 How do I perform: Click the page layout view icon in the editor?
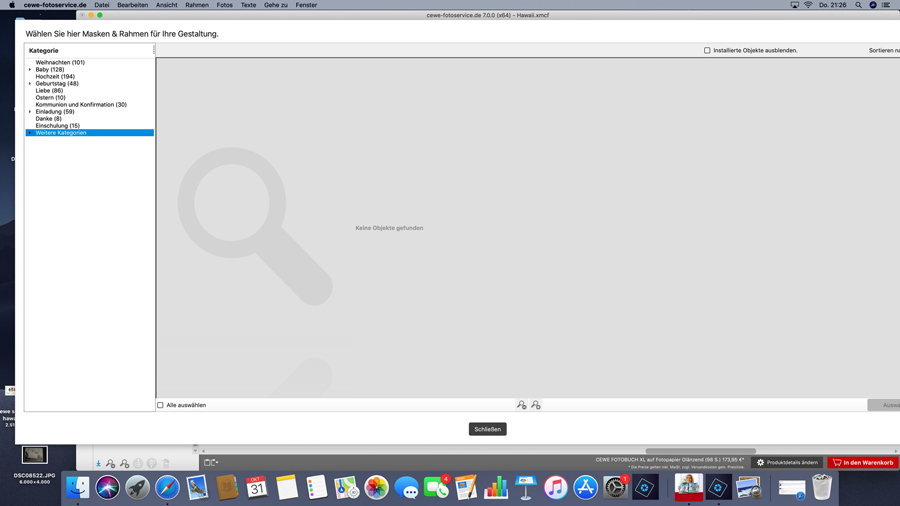point(210,462)
